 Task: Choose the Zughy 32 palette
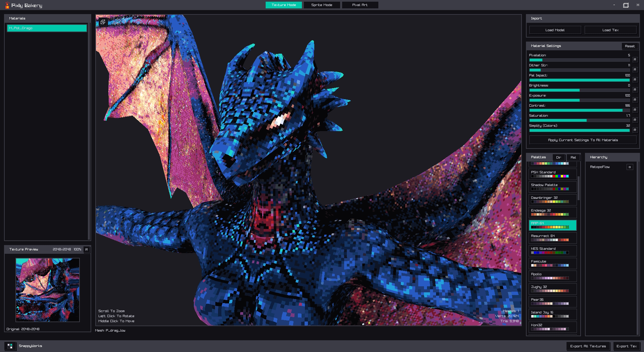click(x=553, y=289)
